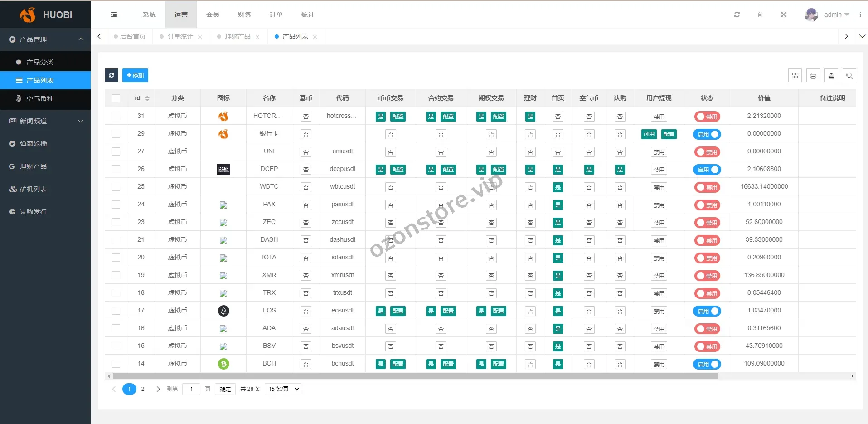Click the 添加 button

135,75
